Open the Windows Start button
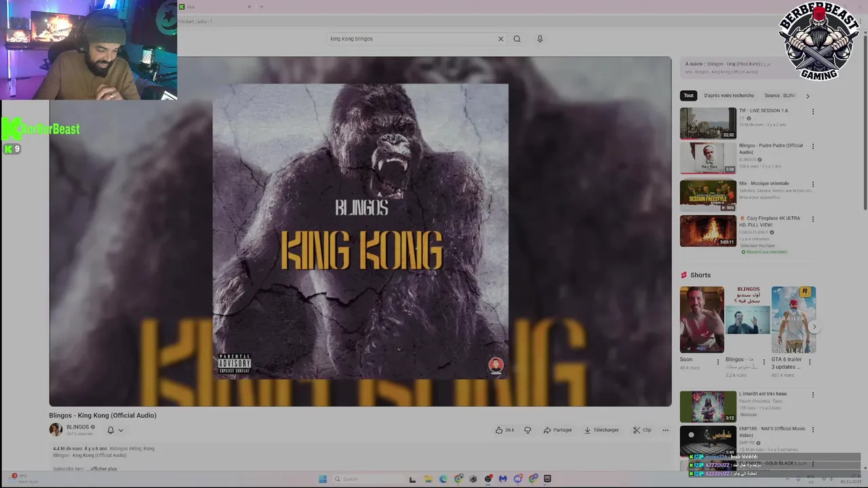This screenshot has width=868, height=488. tap(323, 479)
